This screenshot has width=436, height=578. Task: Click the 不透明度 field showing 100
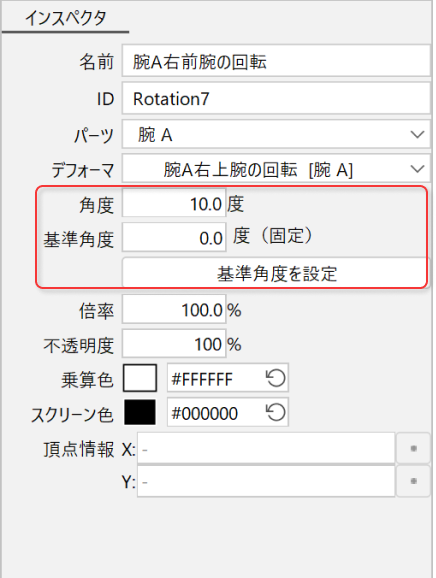(x=174, y=344)
